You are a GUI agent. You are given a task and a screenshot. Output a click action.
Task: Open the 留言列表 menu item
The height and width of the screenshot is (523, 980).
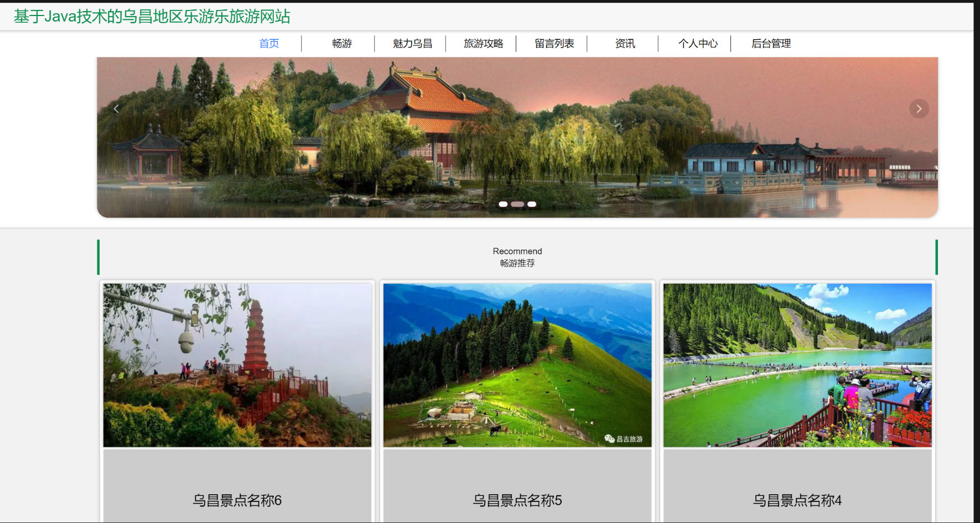(554, 44)
